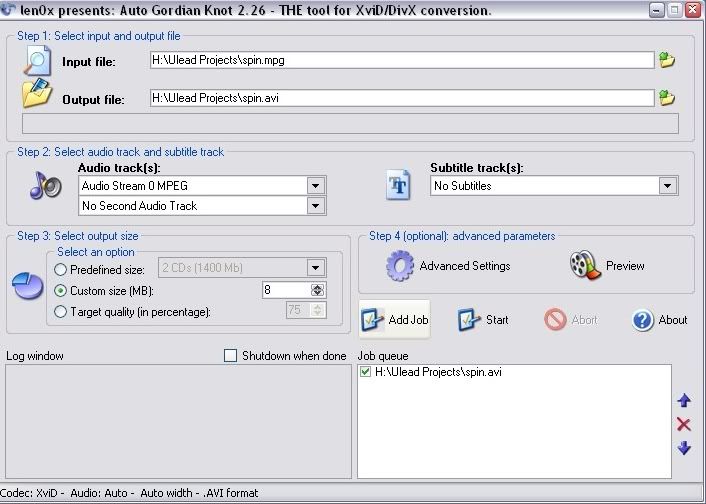The image size is (706, 504).
Task: Click the custom size spinner arrows
Action: click(x=317, y=290)
